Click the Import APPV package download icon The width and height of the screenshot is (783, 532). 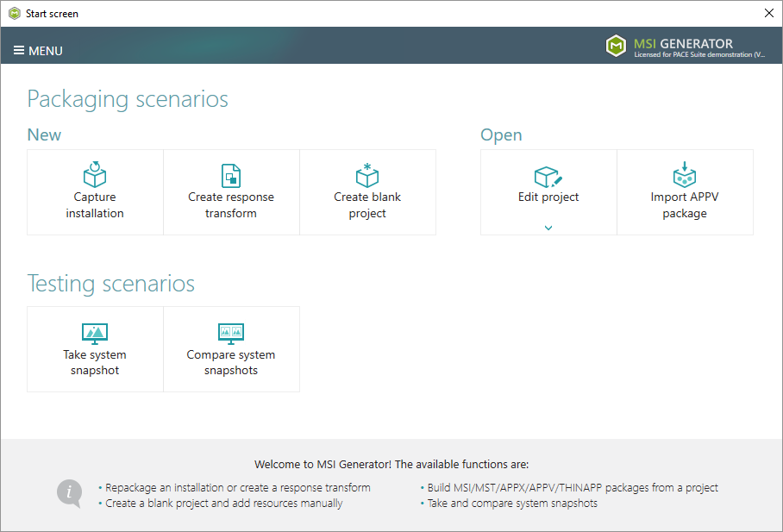pyautogui.click(x=684, y=174)
